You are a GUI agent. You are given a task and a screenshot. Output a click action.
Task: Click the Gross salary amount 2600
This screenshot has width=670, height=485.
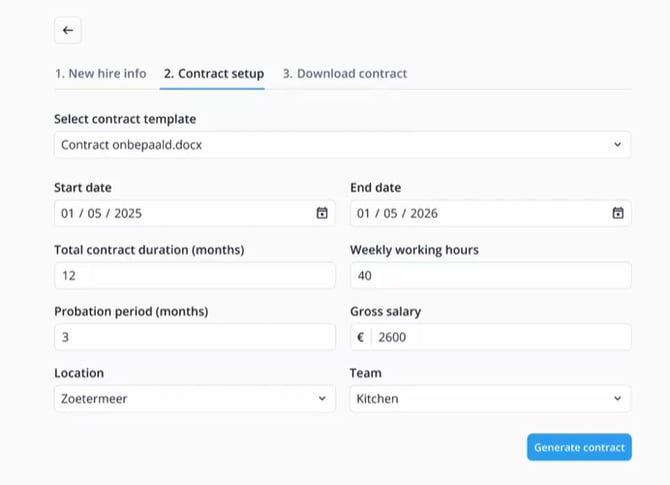click(x=392, y=337)
